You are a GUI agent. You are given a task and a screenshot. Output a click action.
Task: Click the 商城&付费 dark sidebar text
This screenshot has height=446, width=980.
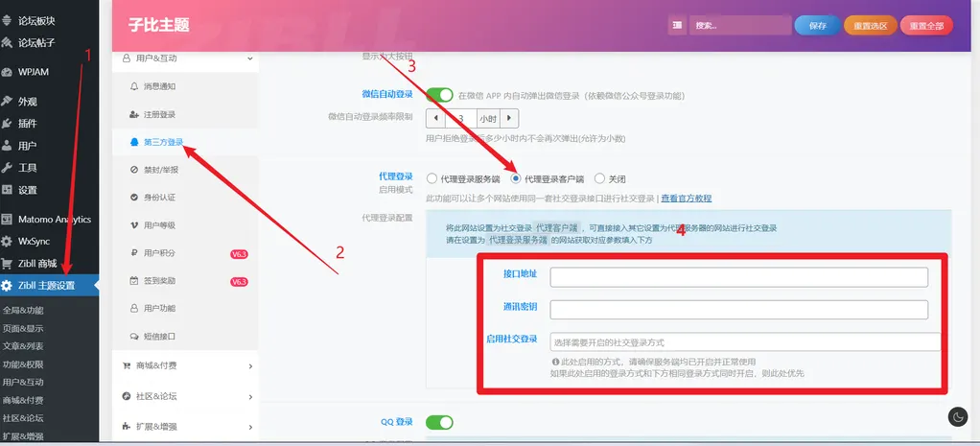[23, 400]
